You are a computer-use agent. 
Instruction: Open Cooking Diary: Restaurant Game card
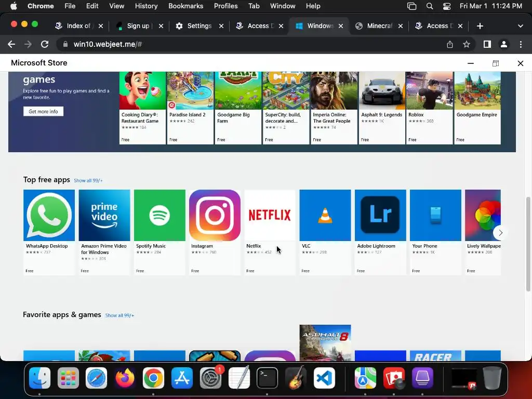pos(142,108)
